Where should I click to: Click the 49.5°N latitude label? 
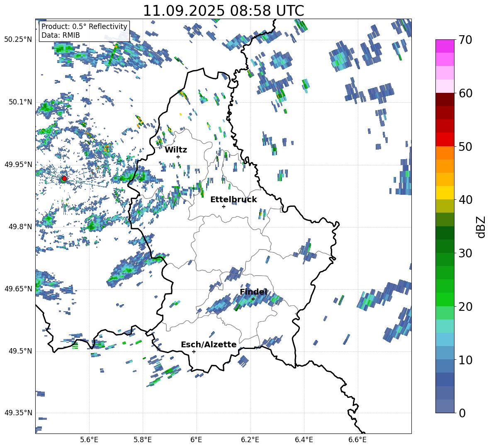coord(20,351)
